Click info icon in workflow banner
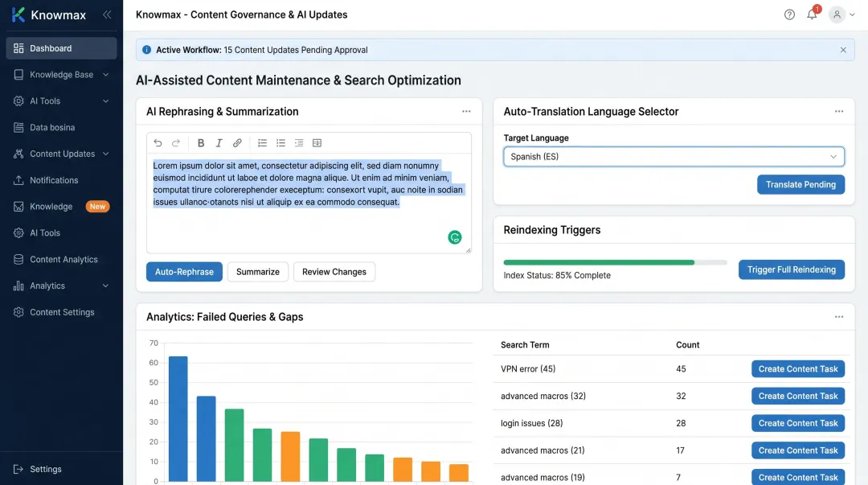The width and height of the screenshot is (868, 485). click(x=147, y=50)
